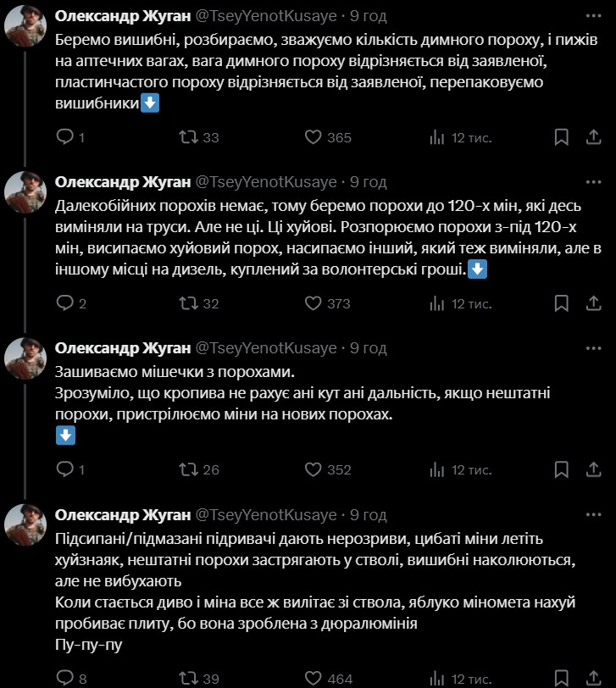
Task: Bookmark the first tweet about вишибні
Action: pos(561,137)
